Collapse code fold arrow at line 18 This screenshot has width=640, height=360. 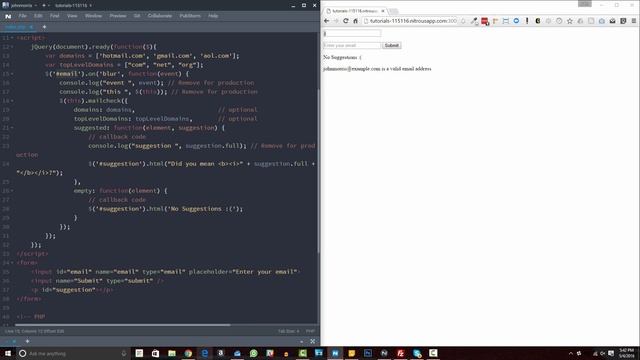[12, 101]
